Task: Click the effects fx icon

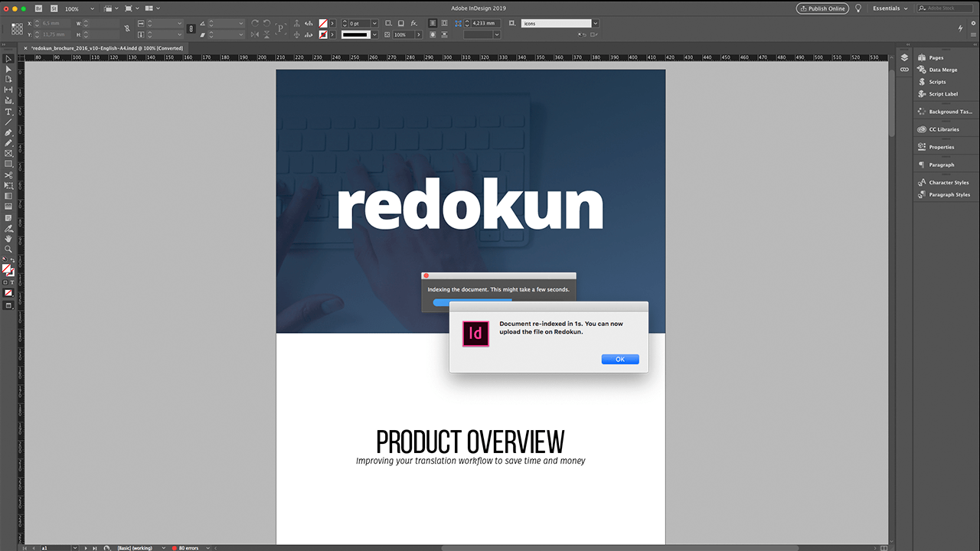Action: click(x=414, y=24)
